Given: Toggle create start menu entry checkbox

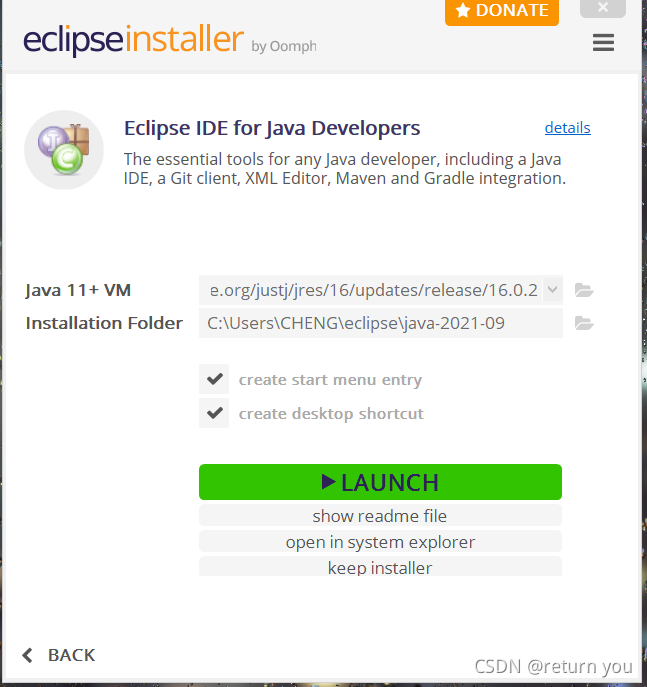Looking at the screenshot, I should coord(214,379).
